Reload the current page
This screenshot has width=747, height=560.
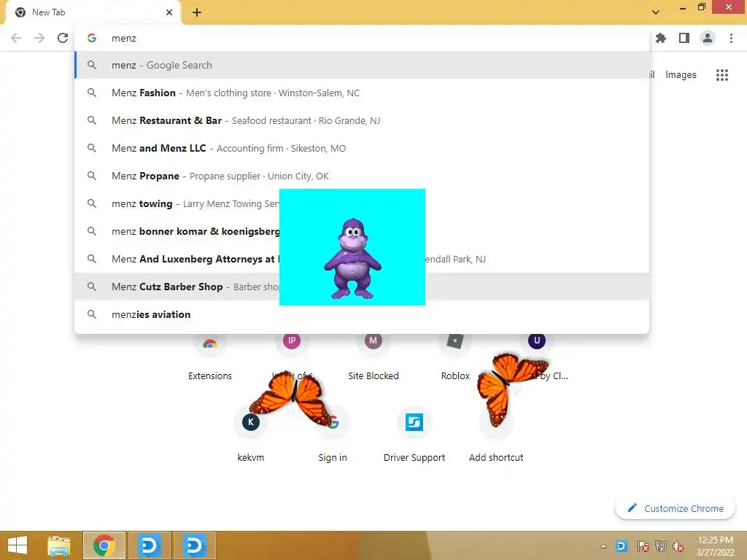[x=63, y=38]
